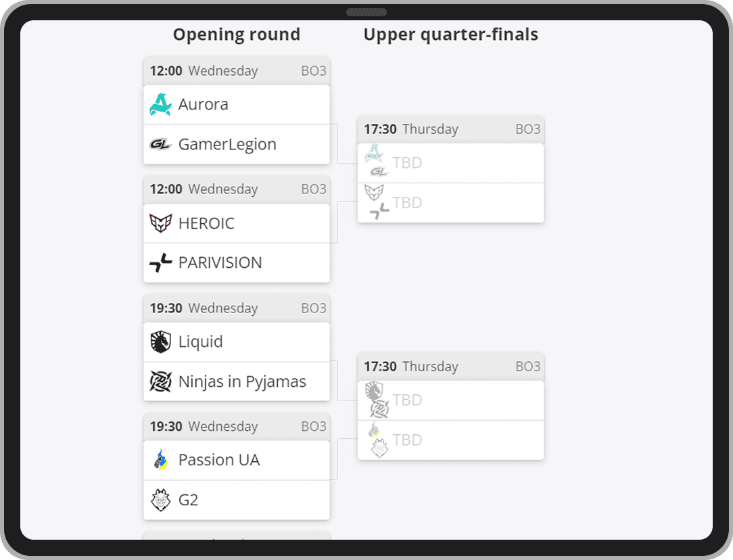Click the Passion UA logo

coord(160,460)
